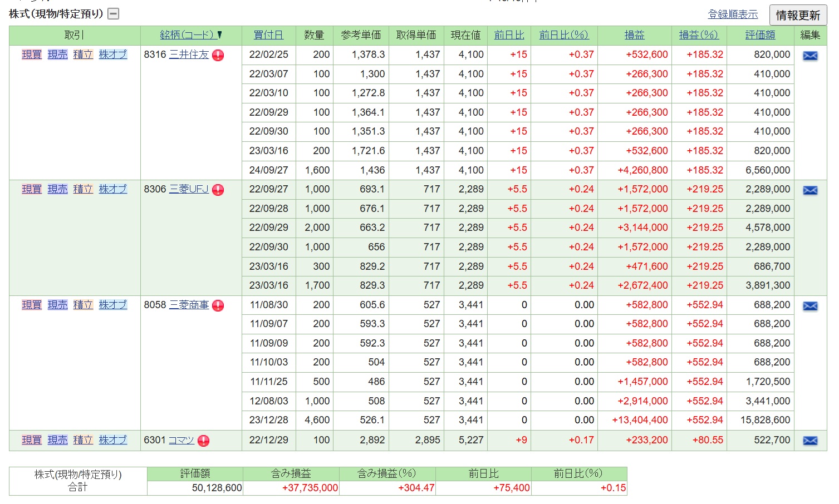Click the red alert icon beside コマツ
Screen dimensions: 839x504
204,441
